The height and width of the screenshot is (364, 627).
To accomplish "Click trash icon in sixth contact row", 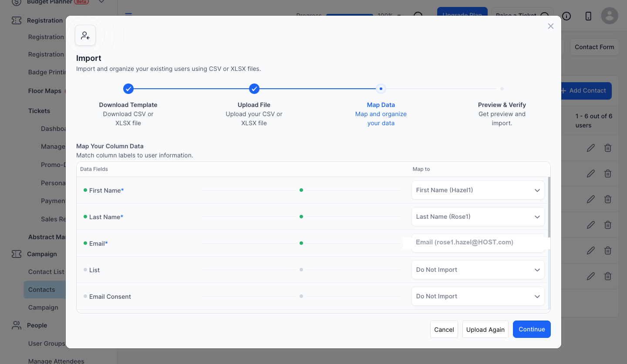I will click(608, 276).
